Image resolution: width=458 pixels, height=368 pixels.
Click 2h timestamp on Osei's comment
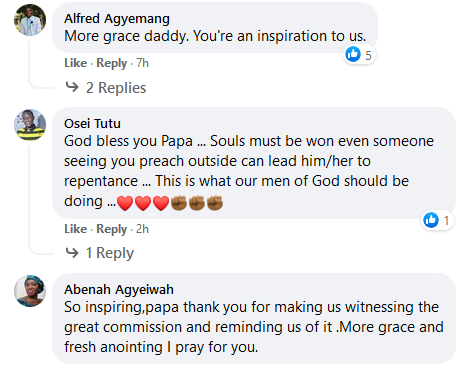tap(142, 229)
